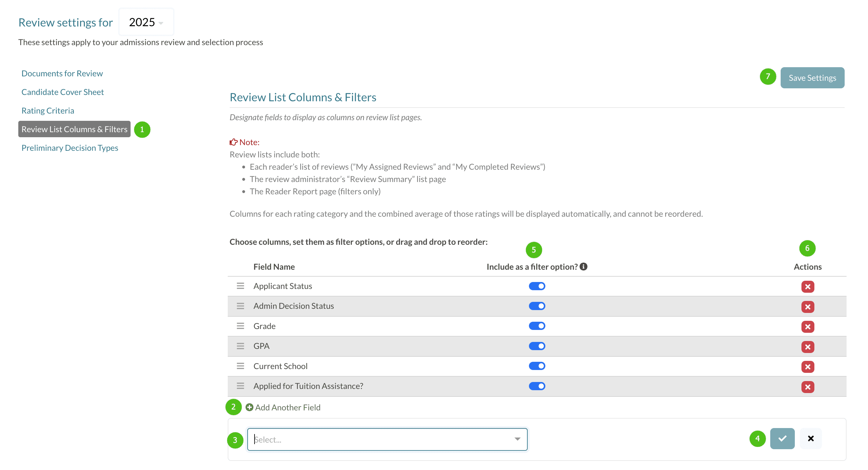Open the 2025 year dropdown
Screen dimensions: 868x470
tap(146, 22)
